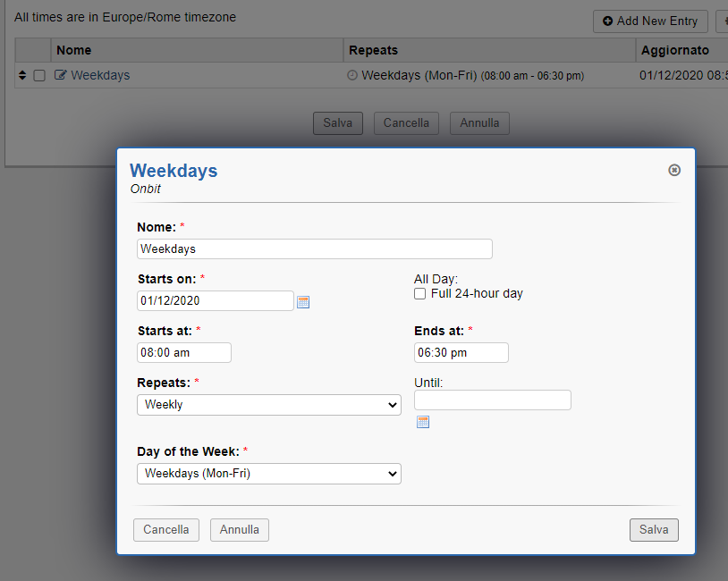728x581 pixels.
Task: Click the edit icon beside Weekdays link
Action: tap(61, 76)
